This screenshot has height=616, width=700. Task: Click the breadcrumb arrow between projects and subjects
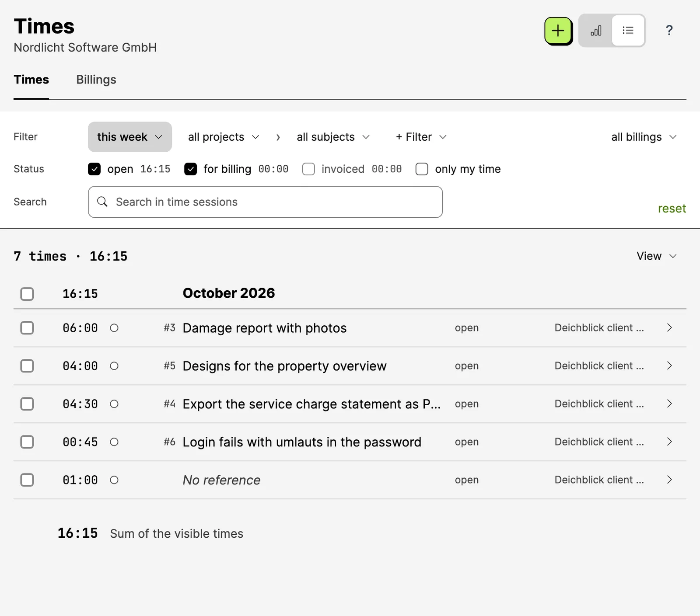point(278,137)
